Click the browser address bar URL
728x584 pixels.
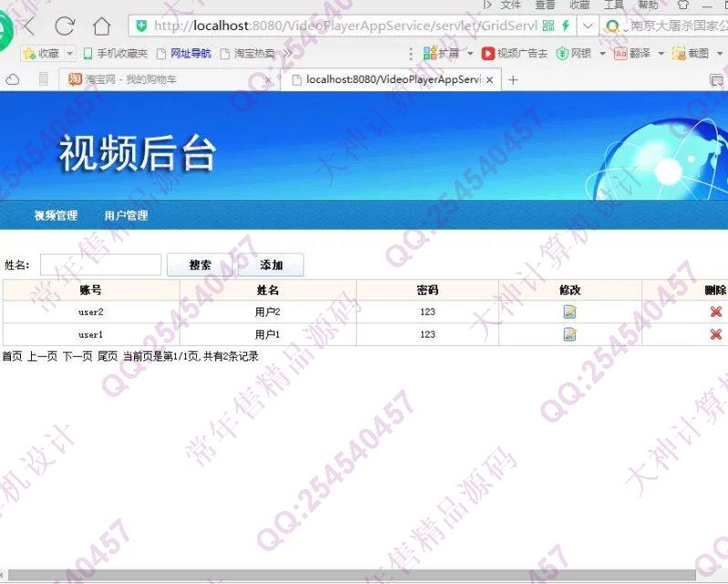coord(346,26)
